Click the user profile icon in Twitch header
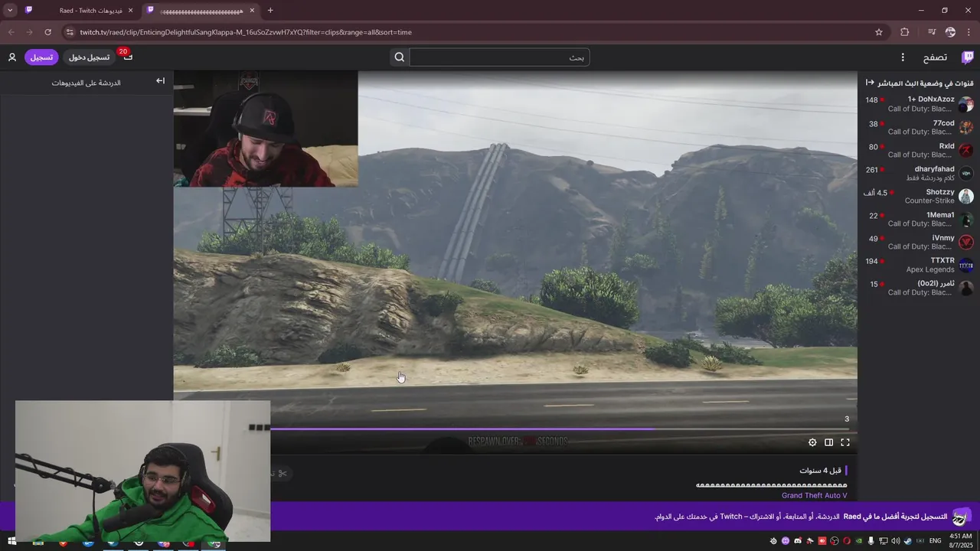980x551 pixels. (x=12, y=57)
